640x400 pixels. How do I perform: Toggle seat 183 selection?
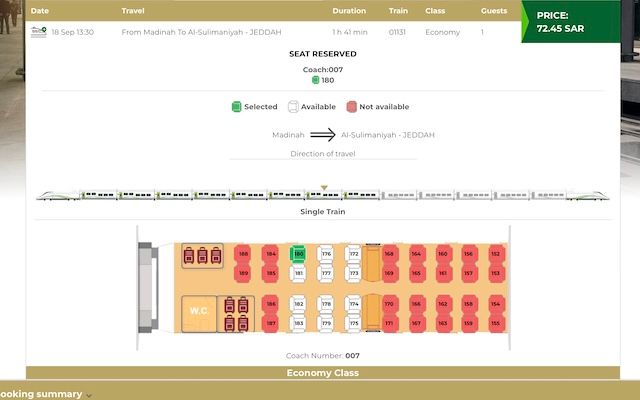(298, 322)
